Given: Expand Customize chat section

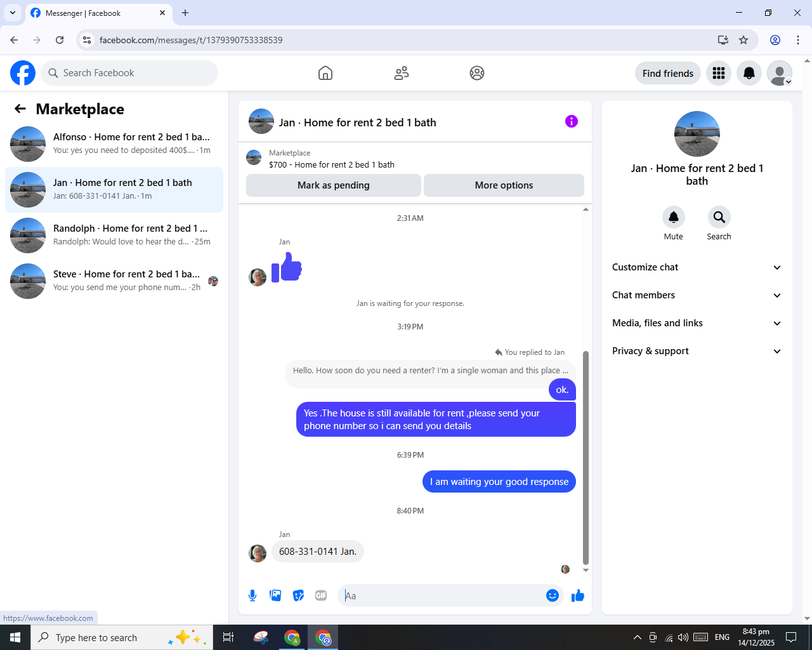Looking at the screenshot, I should coord(697,267).
